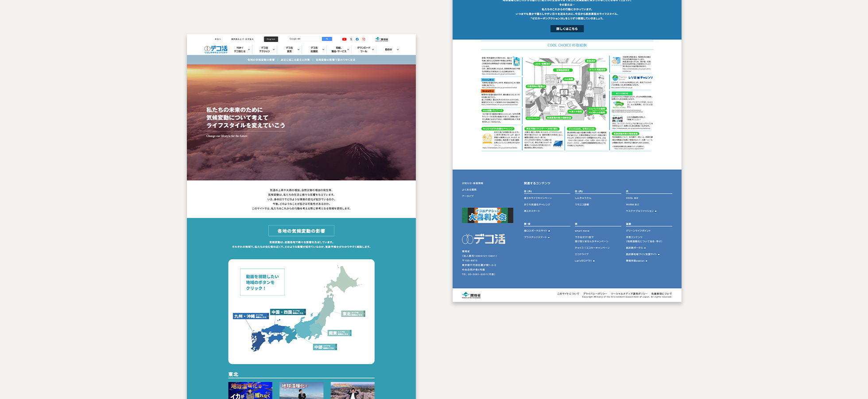This screenshot has width=868, height=399.
Task: Open the 問合せ menu item
Action: [388, 50]
